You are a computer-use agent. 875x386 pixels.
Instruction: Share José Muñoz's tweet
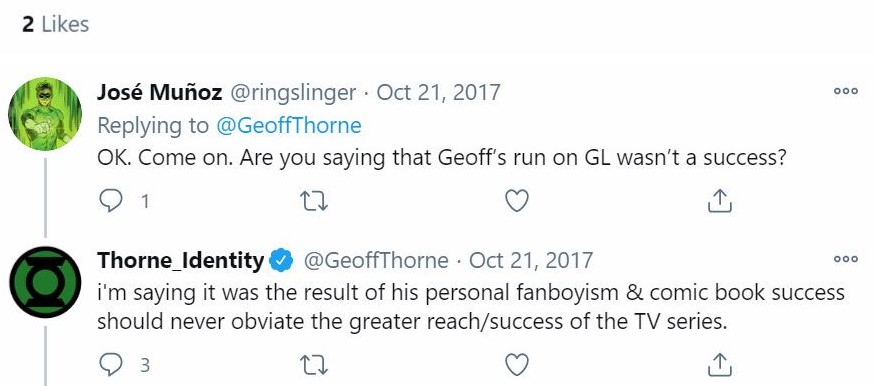click(719, 201)
